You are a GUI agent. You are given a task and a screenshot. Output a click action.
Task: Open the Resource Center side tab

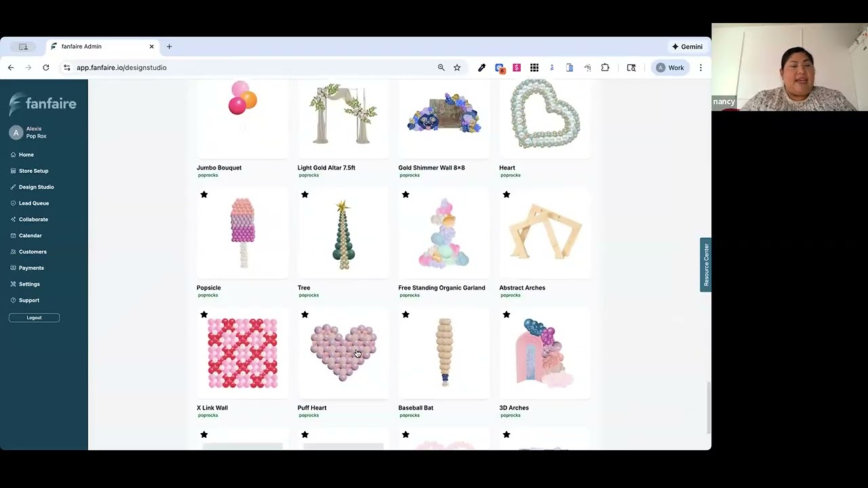705,264
